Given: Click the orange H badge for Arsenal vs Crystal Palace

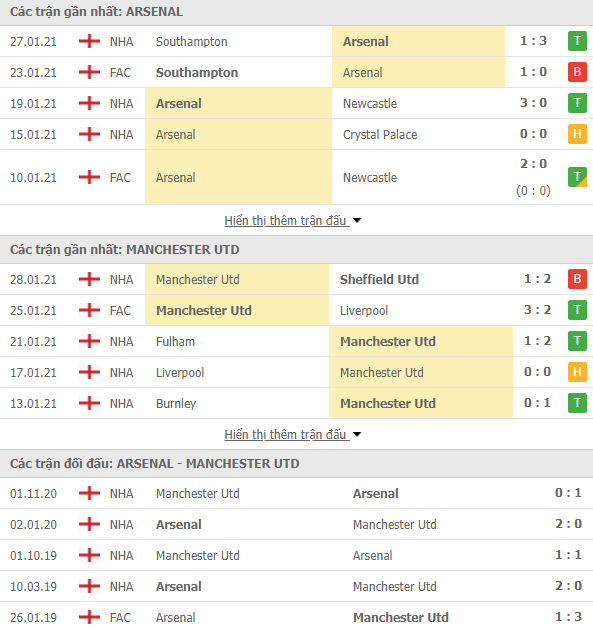Looking at the screenshot, I should coord(577,134).
